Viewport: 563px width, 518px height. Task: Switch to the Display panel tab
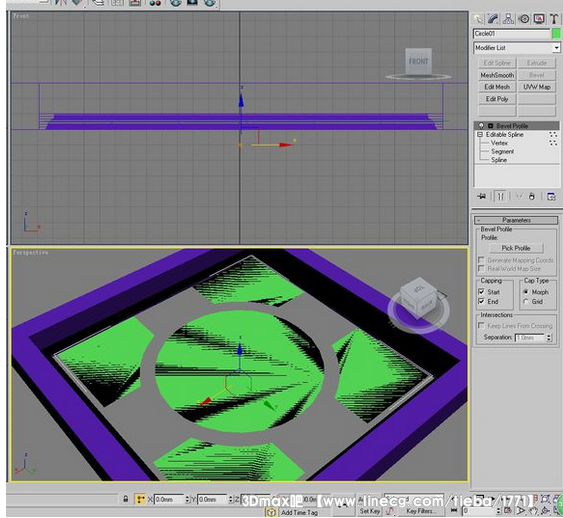point(539,19)
